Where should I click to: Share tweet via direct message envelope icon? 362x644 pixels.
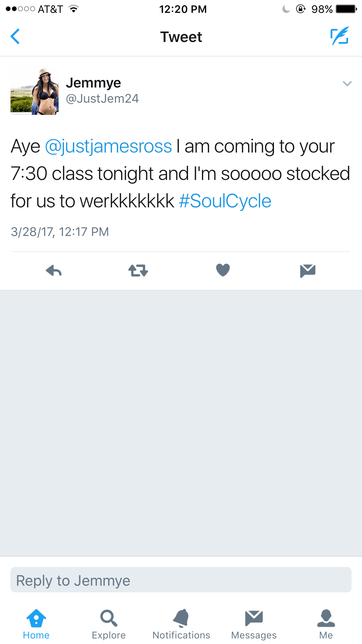[308, 271]
